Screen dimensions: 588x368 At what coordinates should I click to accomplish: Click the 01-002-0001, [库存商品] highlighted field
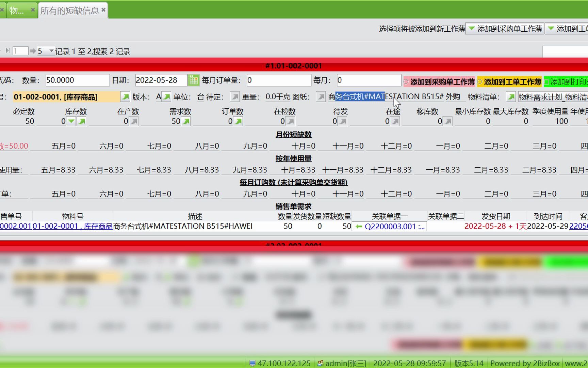[66, 97]
